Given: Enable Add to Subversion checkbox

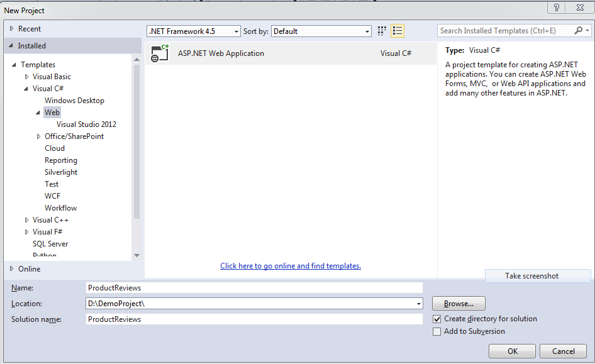Looking at the screenshot, I should [x=437, y=331].
